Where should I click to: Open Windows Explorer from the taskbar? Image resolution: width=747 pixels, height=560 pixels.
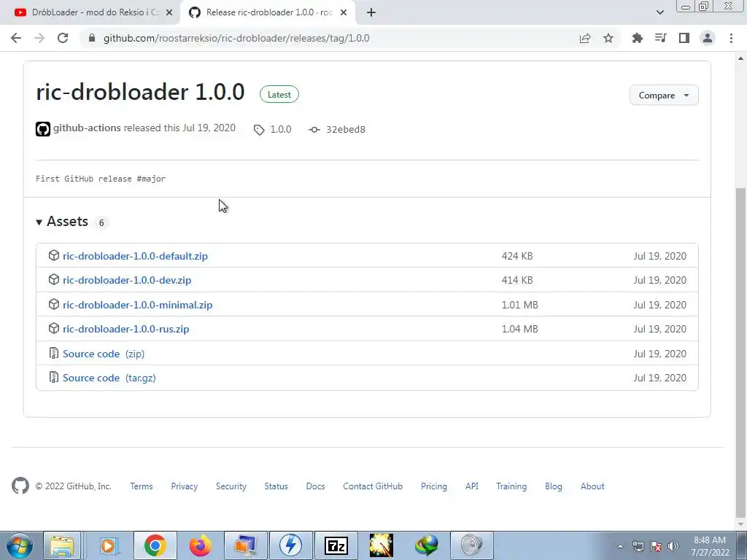pos(63,545)
